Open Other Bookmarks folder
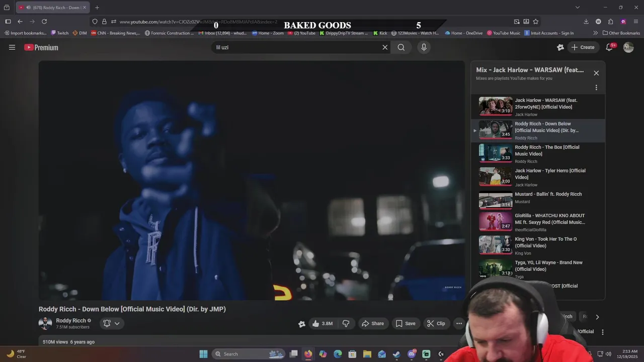The height and width of the screenshot is (362, 644). (x=621, y=33)
